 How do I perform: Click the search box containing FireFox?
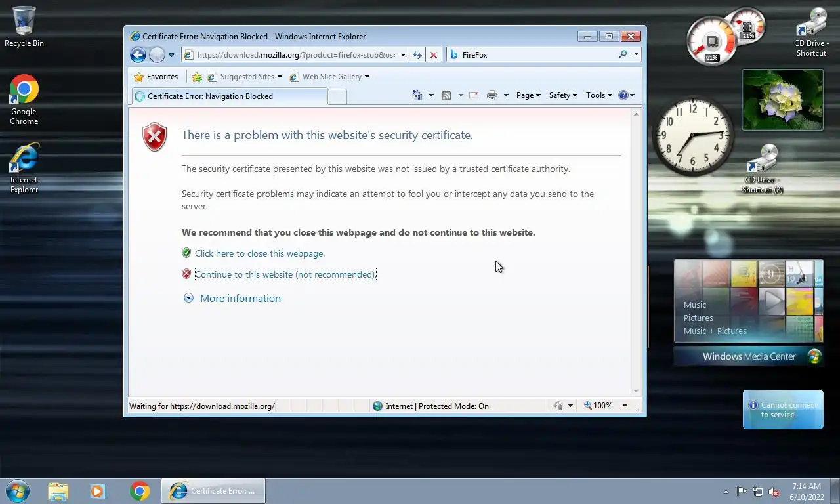pyautogui.click(x=532, y=55)
